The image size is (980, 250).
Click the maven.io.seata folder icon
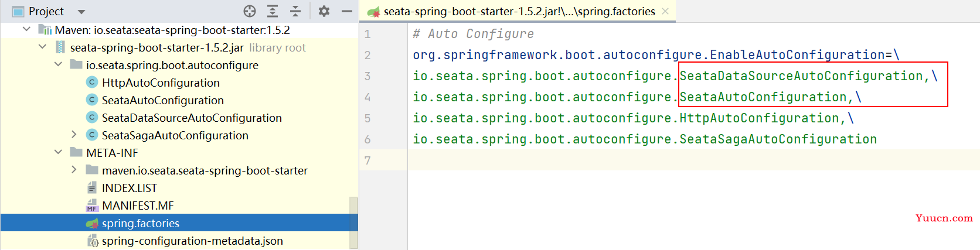[x=92, y=170]
